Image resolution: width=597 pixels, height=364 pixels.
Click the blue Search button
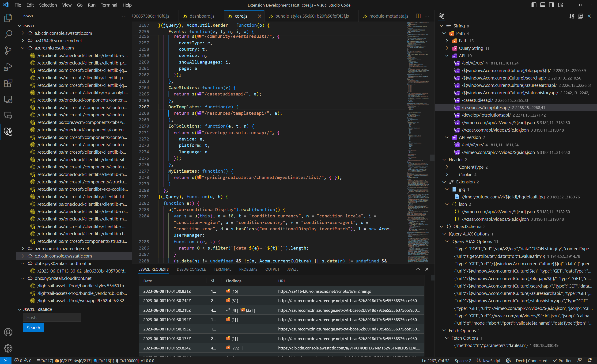tap(34, 327)
